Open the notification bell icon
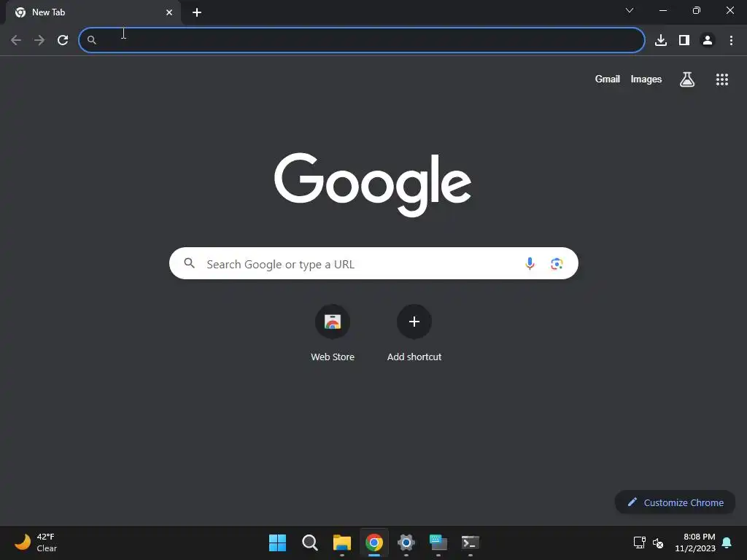The height and width of the screenshot is (560, 747). pyautogui.click(x=727, y=542)
